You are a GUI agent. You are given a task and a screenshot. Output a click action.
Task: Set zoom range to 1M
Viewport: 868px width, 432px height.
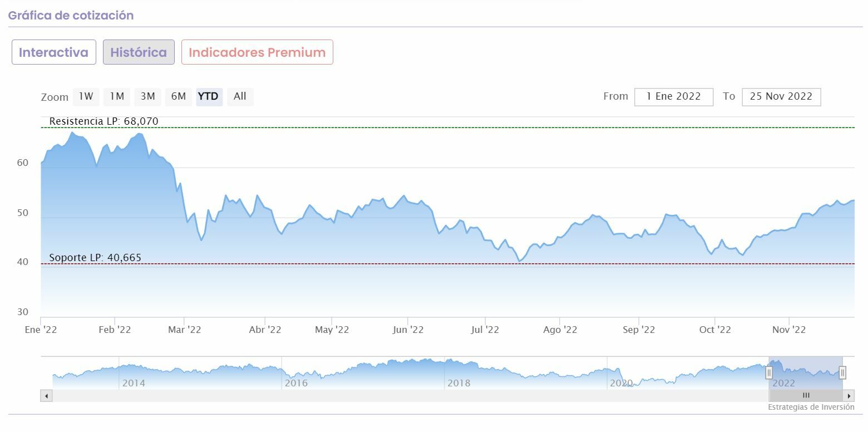pos(116,96)
